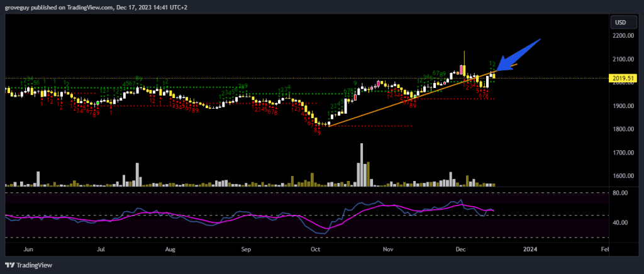Screen dimensions: 644x274
Task: Click the tallest volume bar in late October
Action: [x=362, y=165]
